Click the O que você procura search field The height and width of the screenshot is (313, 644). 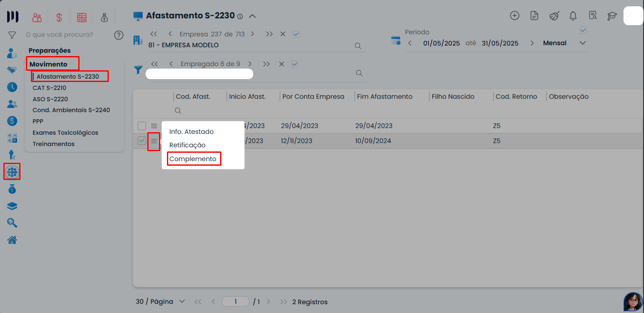tap(63, 35)
